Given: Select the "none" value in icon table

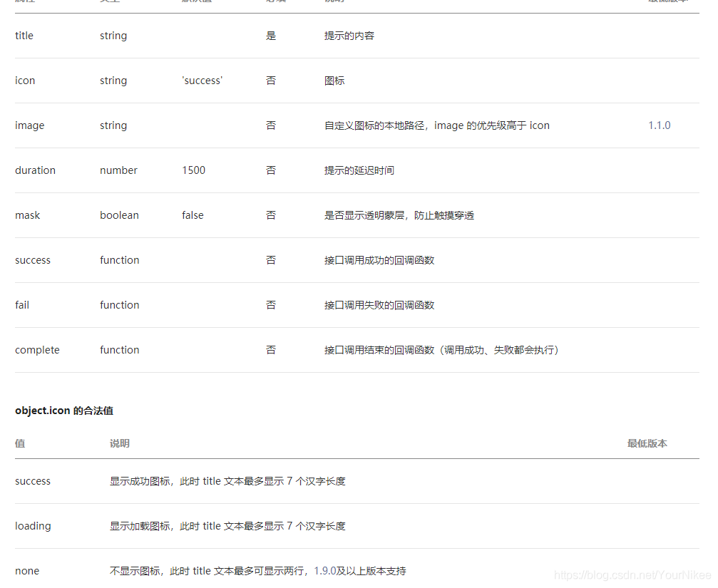Looking at the screenshot, I should pos(27,571).
